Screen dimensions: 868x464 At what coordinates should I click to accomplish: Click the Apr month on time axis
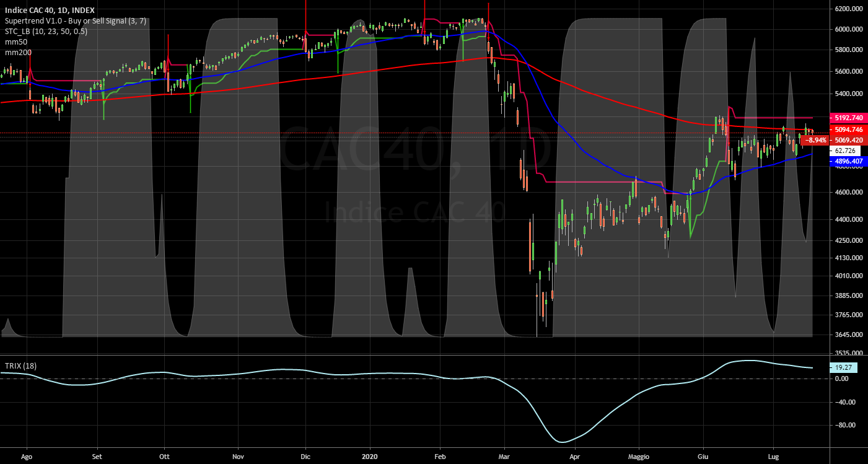coord(575,457)
